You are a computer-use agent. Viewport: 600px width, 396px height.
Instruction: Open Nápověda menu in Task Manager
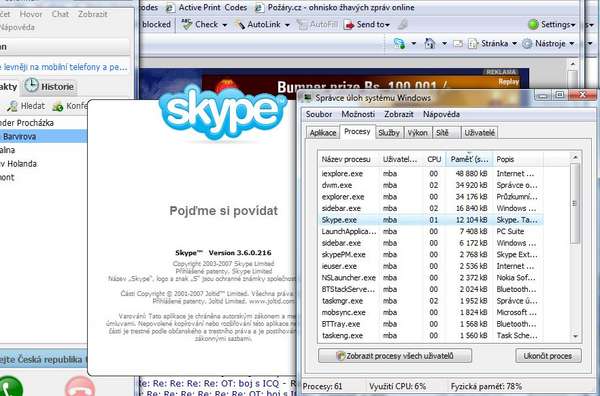(441, 114)
